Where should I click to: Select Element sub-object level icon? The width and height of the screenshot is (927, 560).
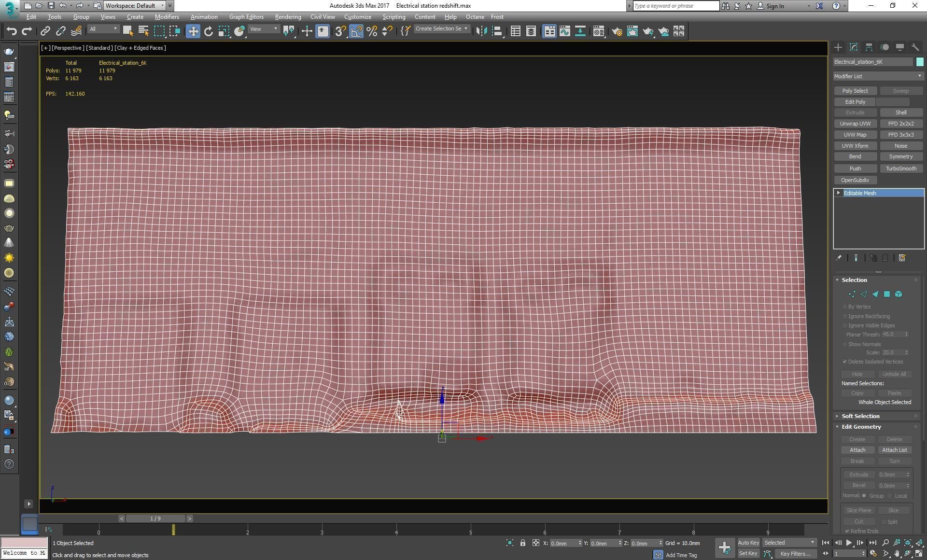pos(899,294)
